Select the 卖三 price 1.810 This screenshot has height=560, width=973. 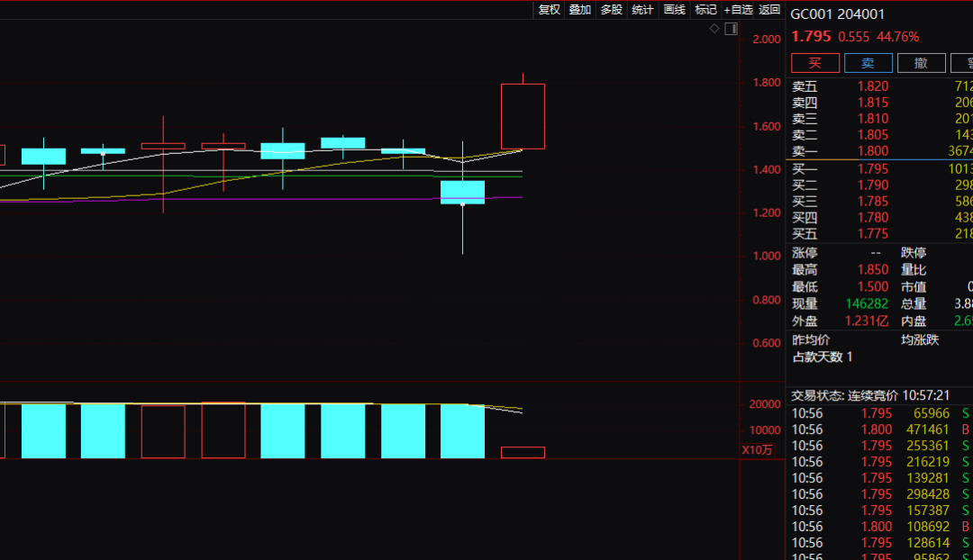pyautogui.click(x=872, y=119)
